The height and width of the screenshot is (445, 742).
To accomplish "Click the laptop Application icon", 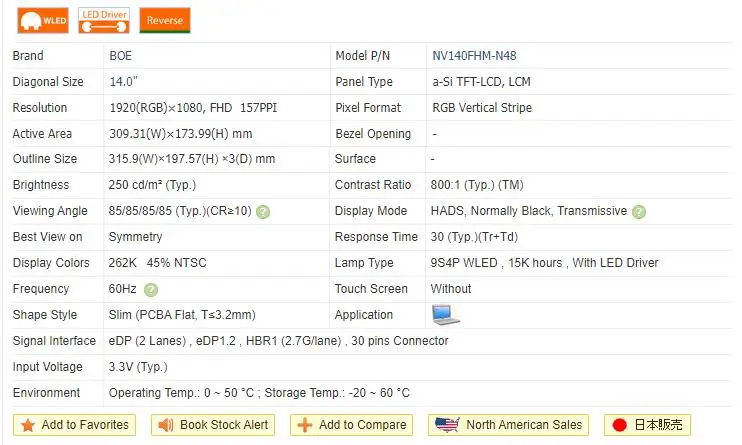I will (x=445, y=315).
